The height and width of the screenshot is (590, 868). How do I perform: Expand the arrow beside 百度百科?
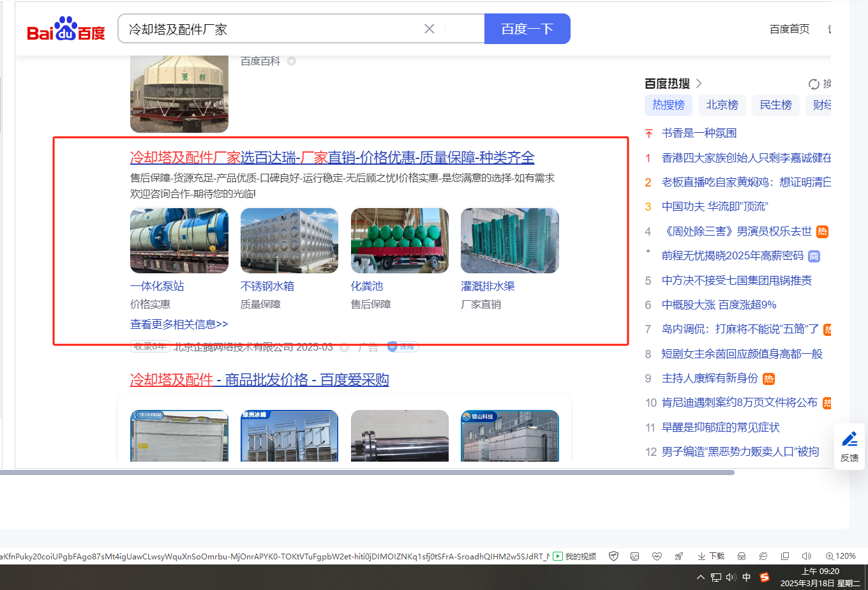[x=292, y=61]
